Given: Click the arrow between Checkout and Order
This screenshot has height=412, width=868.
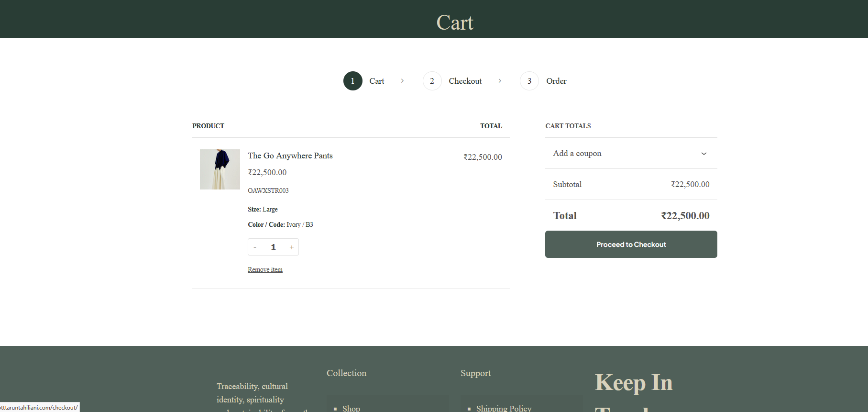Looking at the screenshot, I should (x=500, y=81).
